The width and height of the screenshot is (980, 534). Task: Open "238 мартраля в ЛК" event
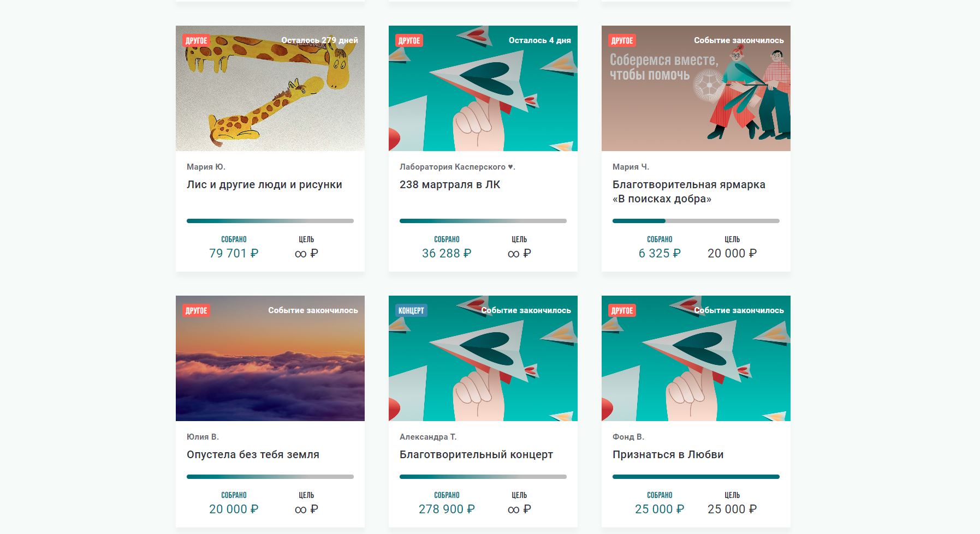click(x=450, y=184)
